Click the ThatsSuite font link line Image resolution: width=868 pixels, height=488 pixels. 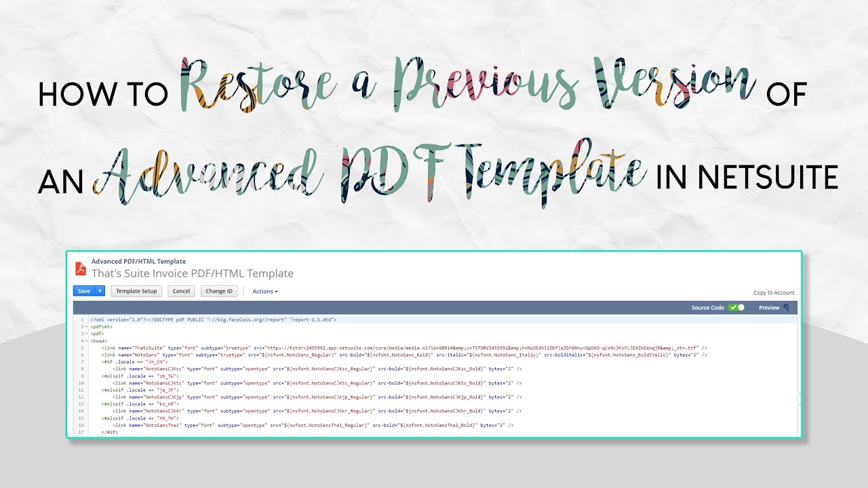pos(404,348)
